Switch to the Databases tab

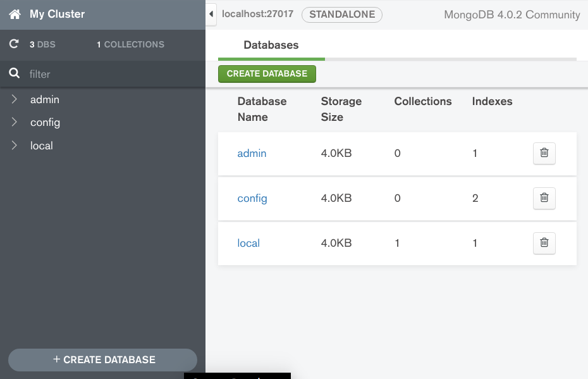pos(271,46)
